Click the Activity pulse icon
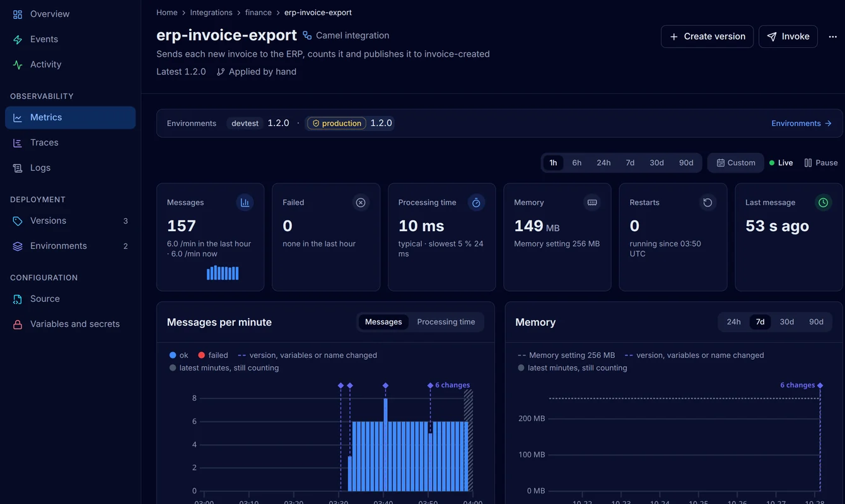Screen dimensions: 845x504 tap(18, 64)
